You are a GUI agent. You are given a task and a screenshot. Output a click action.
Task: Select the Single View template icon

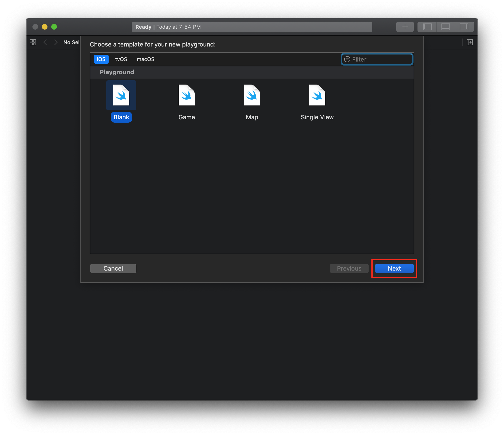(x=317, y=95)
